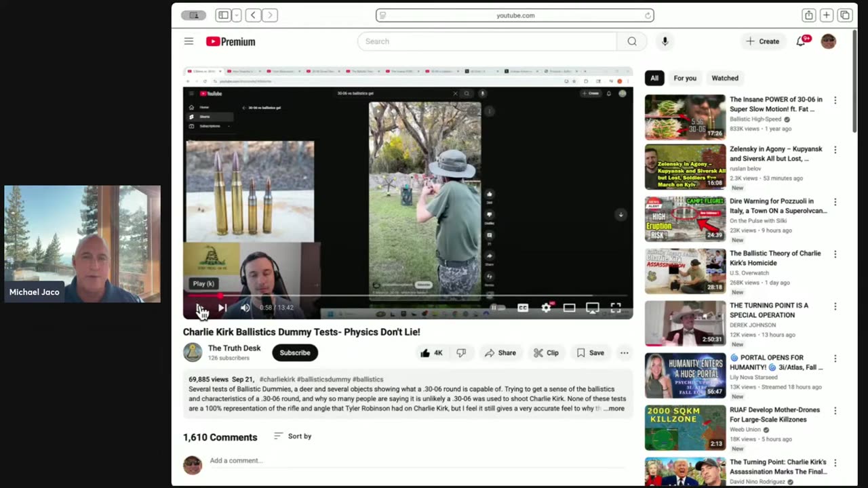Open THE TURNING POINT special operation title
The image size is (868, 488).
[x=769, y=310]
